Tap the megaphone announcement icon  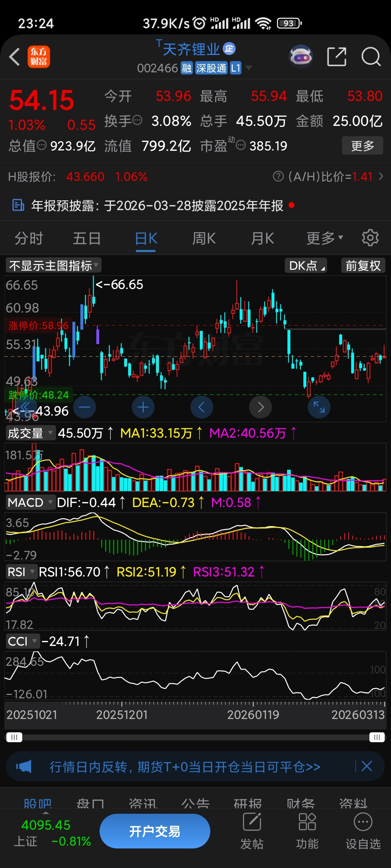pyautogui.click(x=24, y=766)
